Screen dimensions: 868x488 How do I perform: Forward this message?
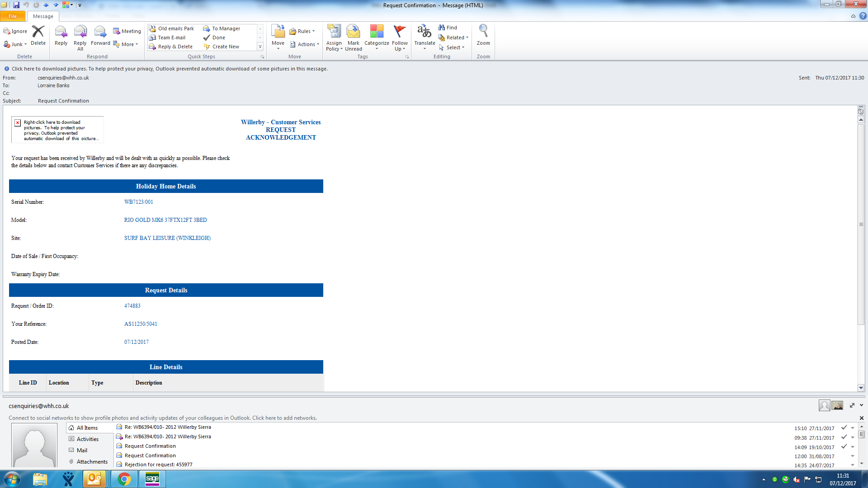(100, 33)
